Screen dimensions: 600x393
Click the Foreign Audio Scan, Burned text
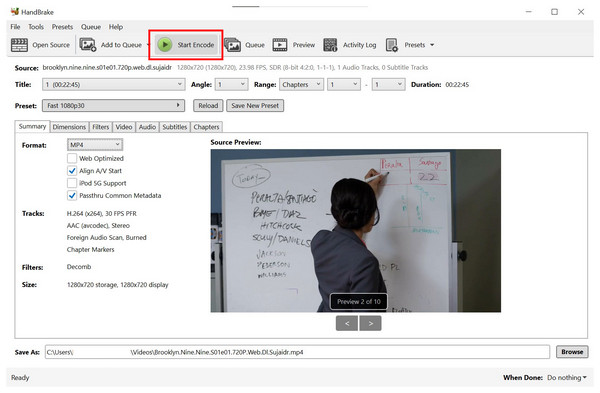pos(106,237)
